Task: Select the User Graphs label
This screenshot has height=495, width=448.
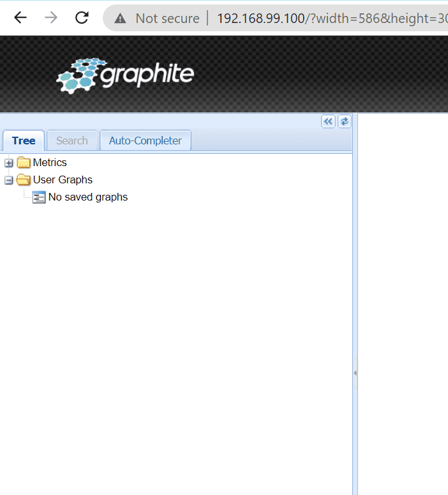Action: click(x=63, y=180)
